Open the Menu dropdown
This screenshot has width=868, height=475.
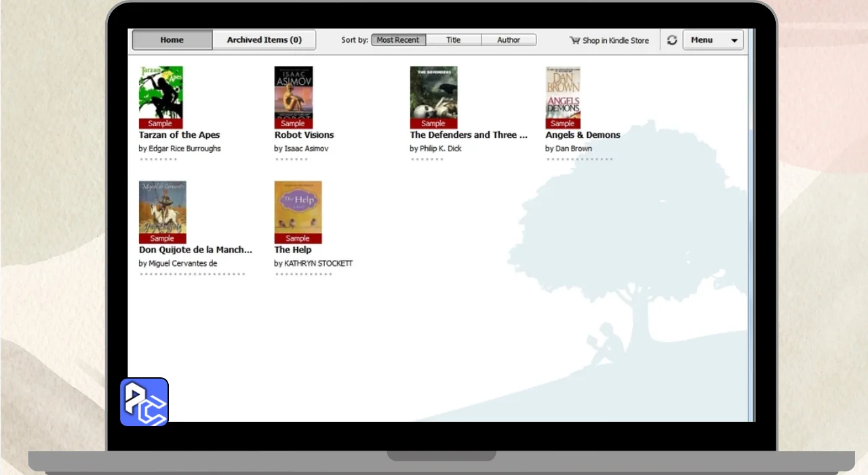[713, 40]
